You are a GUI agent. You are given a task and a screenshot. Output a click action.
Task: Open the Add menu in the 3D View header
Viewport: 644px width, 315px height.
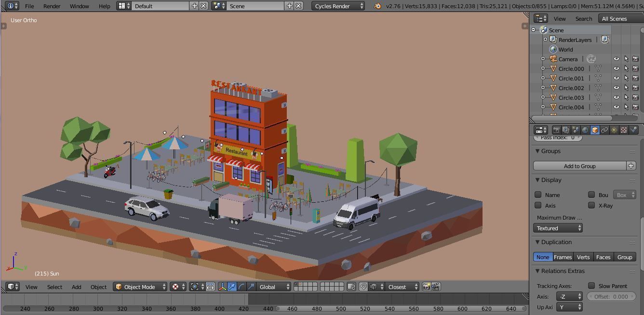tap(76, 287)
